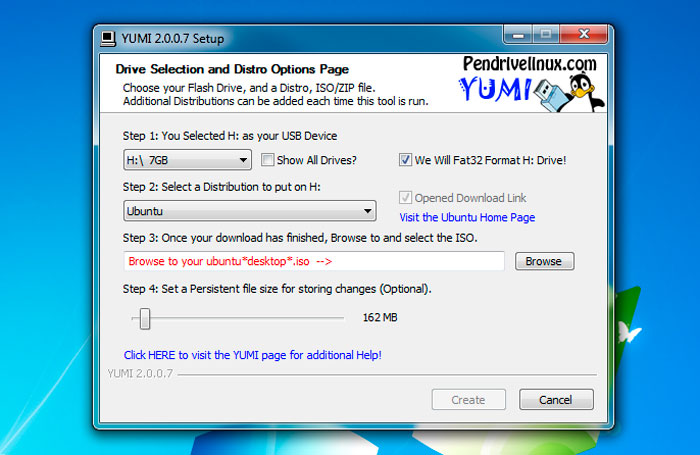Screen dimensions: 700x455
Task: Click the persistent file size slider handle
Action: [x=145, y=318]
